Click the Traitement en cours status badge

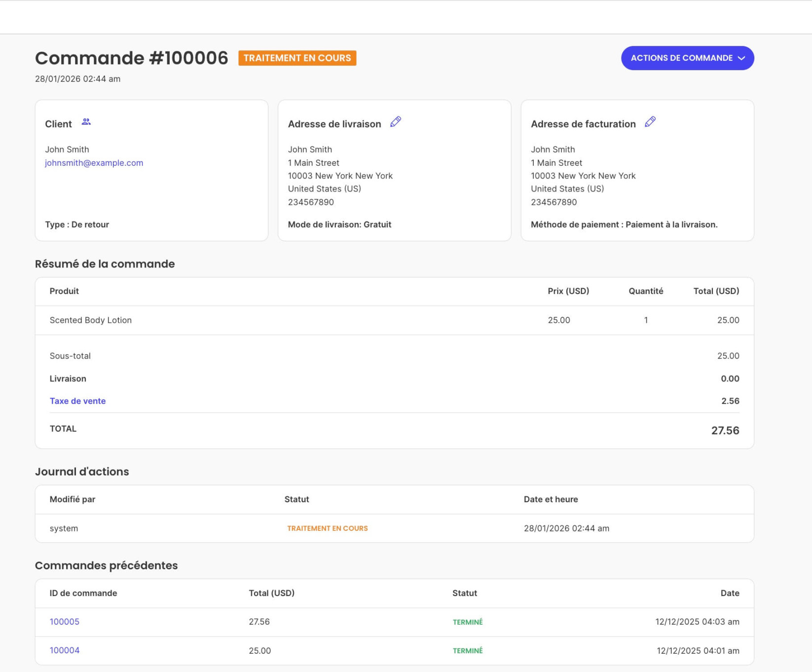tap(297, 58)
